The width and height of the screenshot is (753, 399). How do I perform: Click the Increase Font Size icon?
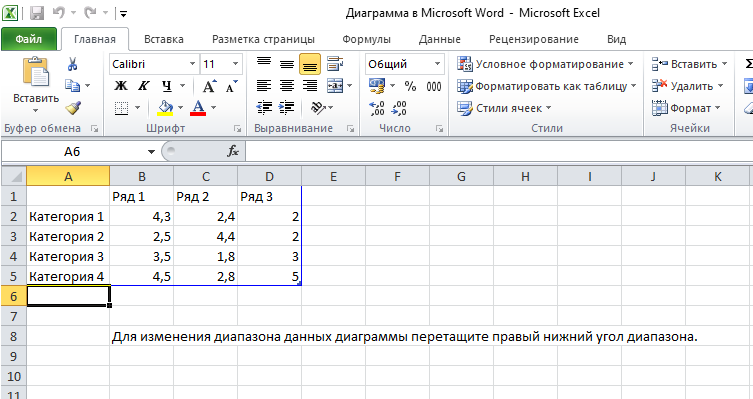pyautogui.click(x=209, y=86)
